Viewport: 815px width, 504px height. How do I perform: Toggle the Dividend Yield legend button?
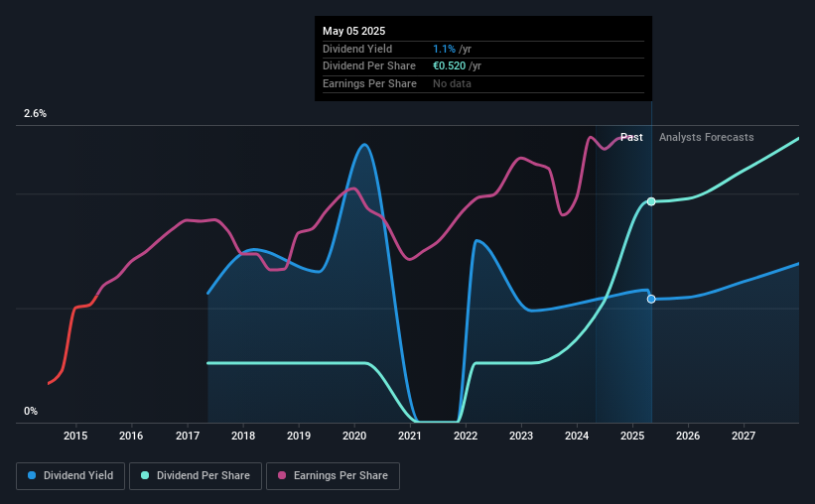[x=70, y=476]
